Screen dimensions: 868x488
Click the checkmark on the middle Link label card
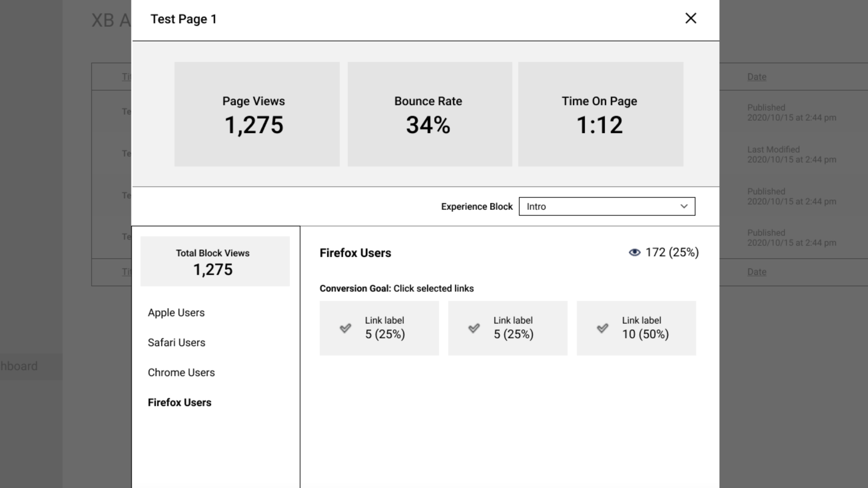(x=474, y=328)
